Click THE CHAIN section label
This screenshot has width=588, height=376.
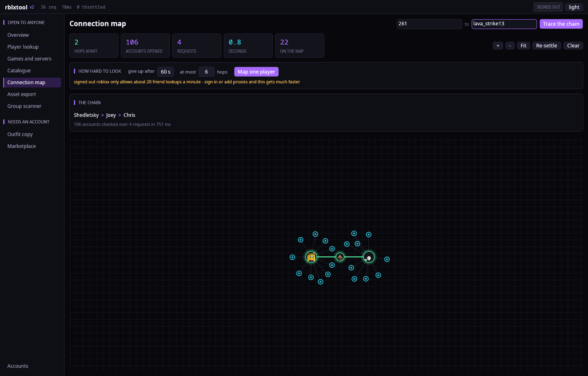(x=89, y=103)
